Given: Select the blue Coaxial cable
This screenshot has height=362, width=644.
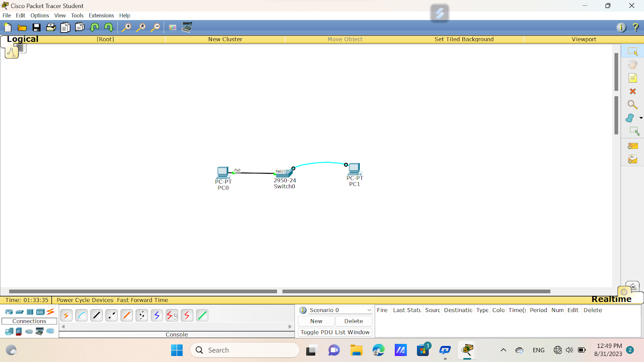Looking at the screenshot, I should 157,315.
